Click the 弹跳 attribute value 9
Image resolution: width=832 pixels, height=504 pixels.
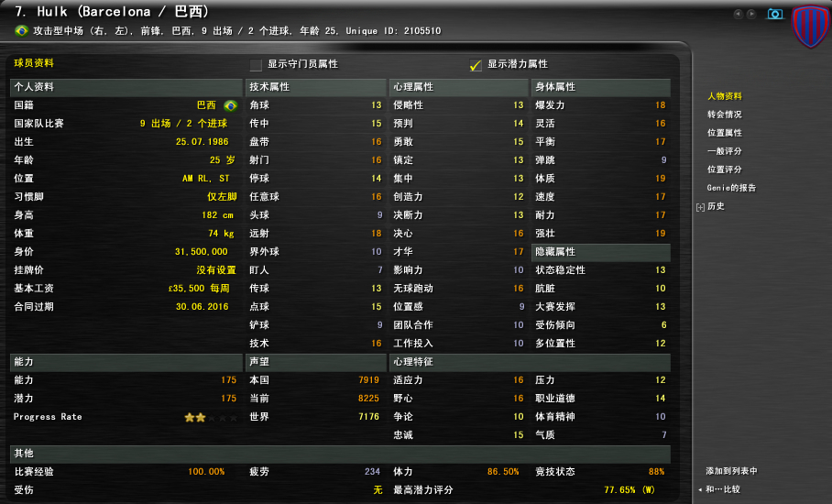pyautogui.click(x=663, y=160)
